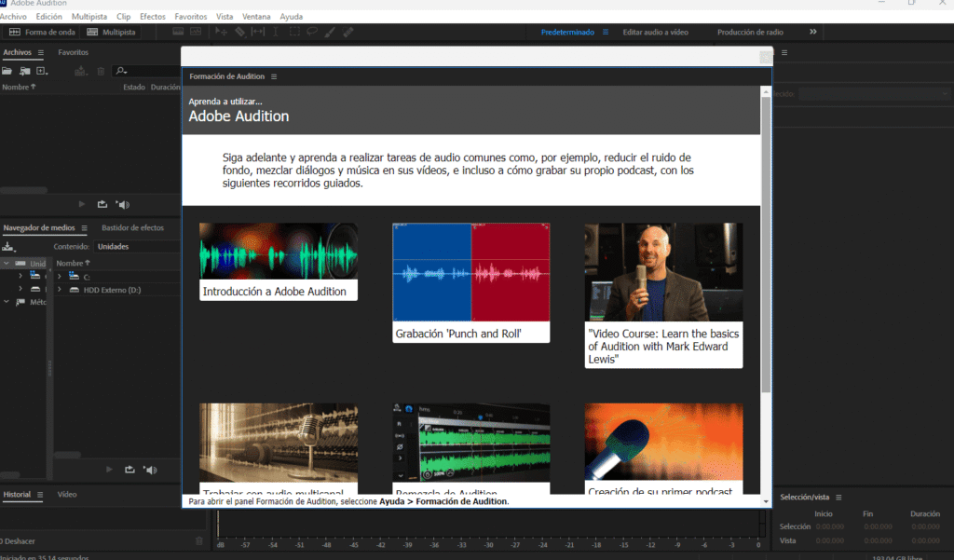This screenshot has width=954, height=560.
Task: Select the Paintbrush Selection tool
Action: coord(330,32)
